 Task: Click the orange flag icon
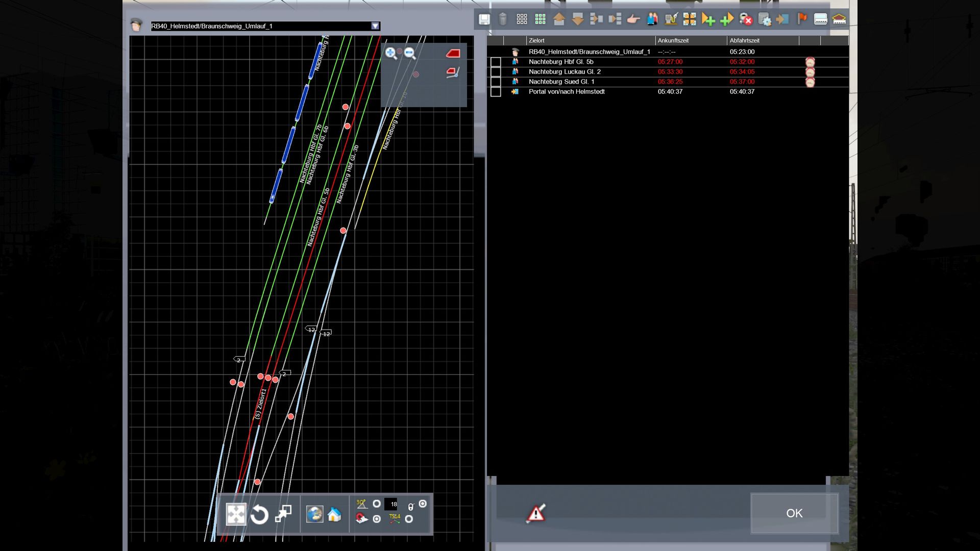[x=802, y=19]
